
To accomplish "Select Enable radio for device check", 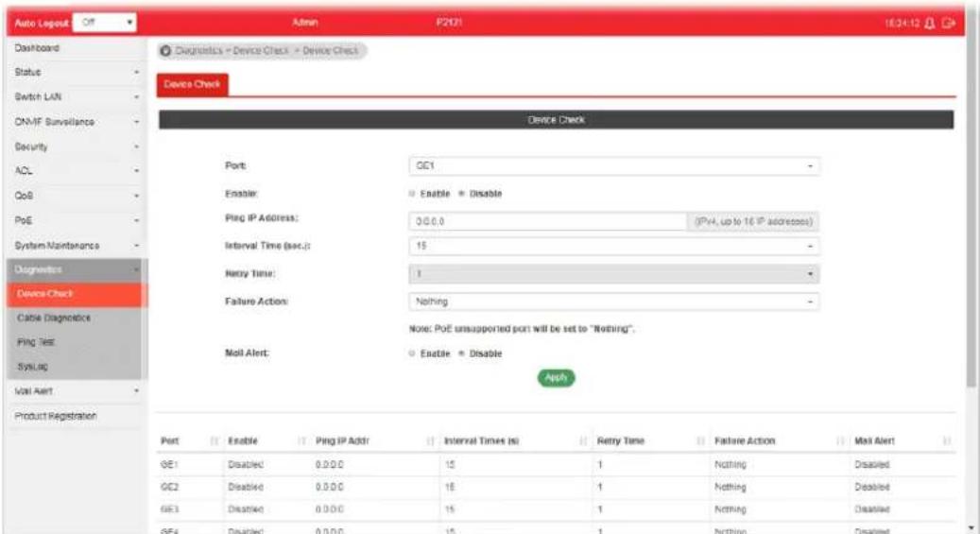I will 412,194.
